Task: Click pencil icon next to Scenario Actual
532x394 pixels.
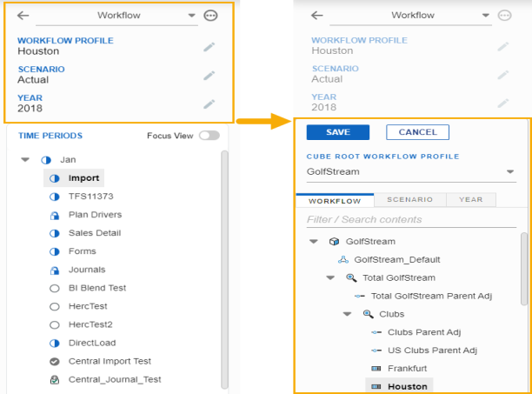Action: coord(209,76)
